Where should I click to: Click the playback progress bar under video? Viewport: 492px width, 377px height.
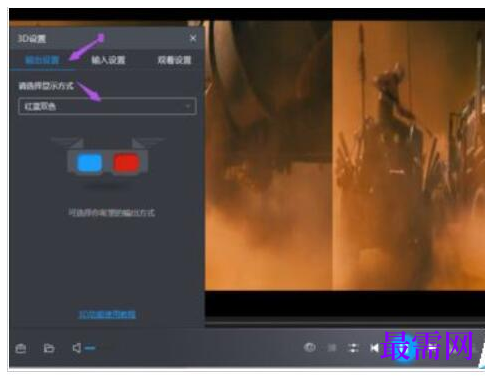point(345,322)
